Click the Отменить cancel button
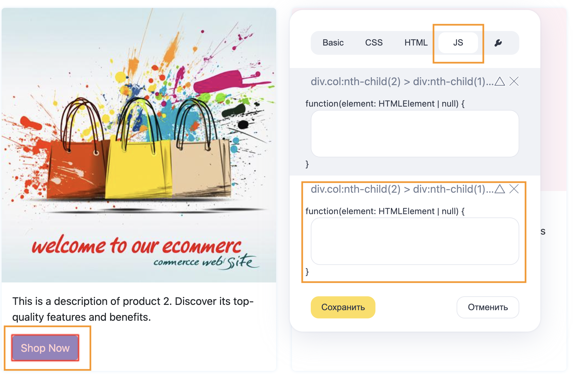Screen dimensions: 578x392 click(488, 307)
